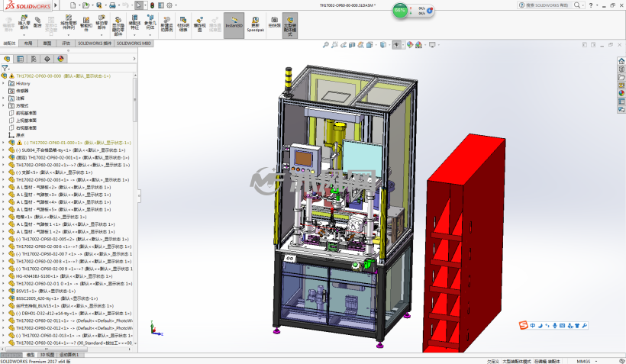The width and height of the screenshot is (626, 364).
Task: Toggle the Select cursor tool
Action: coord(138,5)
